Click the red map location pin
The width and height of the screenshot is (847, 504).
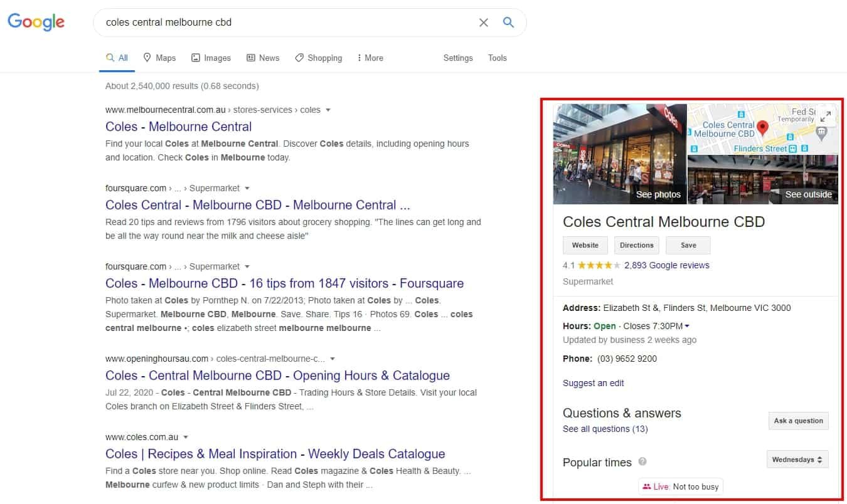coord(763,128)
